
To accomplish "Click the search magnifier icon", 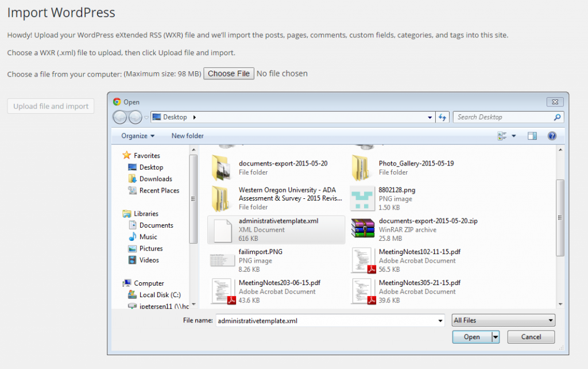I will coord(557,117).
